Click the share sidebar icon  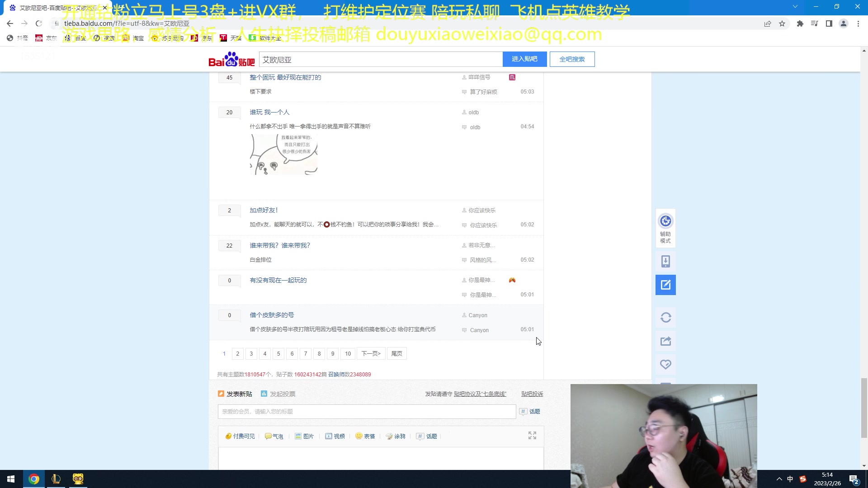(665, 341)
